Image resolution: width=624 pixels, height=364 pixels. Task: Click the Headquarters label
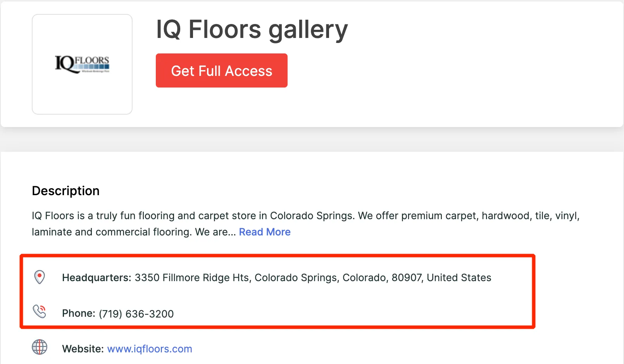tap(97, 278)
